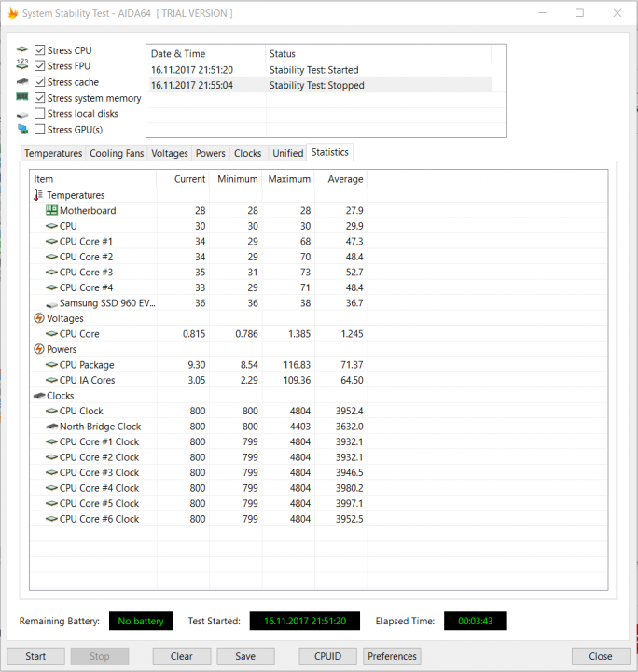Switch to the Powers tab
638x672 pixels.
click(x=210, y=153)
